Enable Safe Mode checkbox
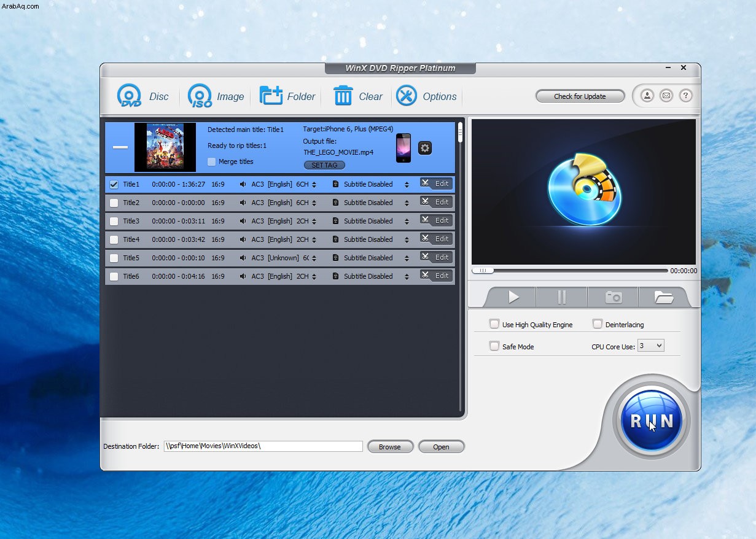This screenshot has width=756, height=539. click(x=494, y=346)
